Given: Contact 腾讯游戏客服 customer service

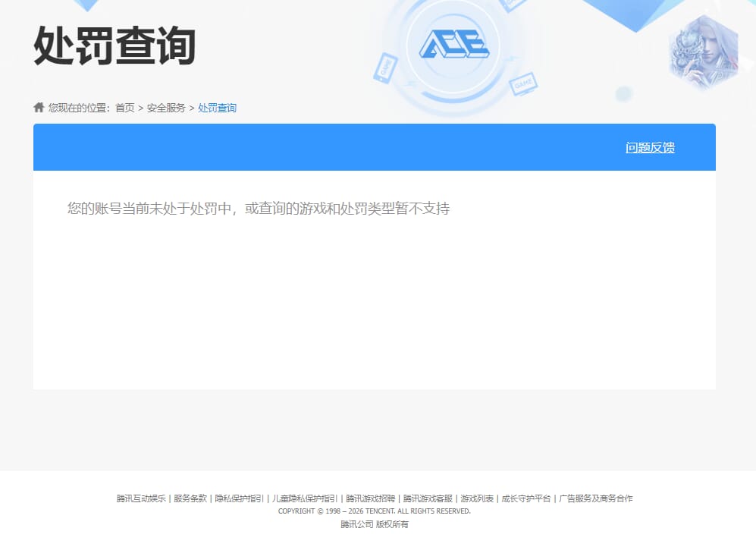Looking at the screenshot, I should click(426, 498).
